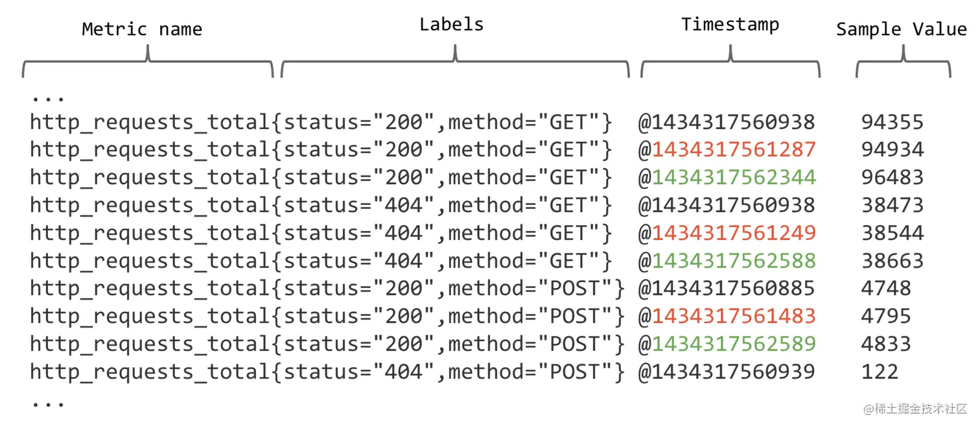The height and width of the screenshot is (428, 980).
Task: Click the red timestamp 1434317561483
Action: pos(734,316)
